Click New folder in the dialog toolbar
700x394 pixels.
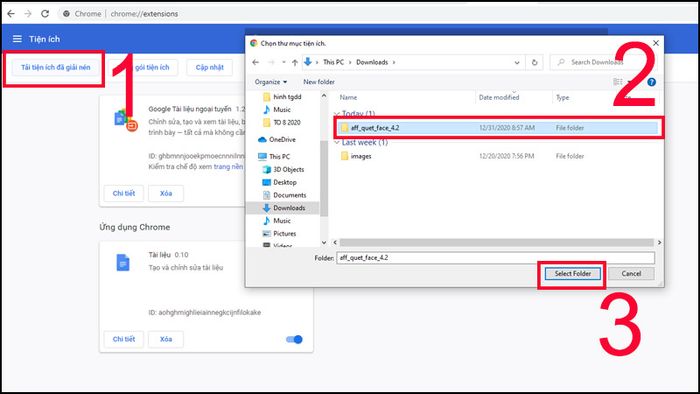319,82
